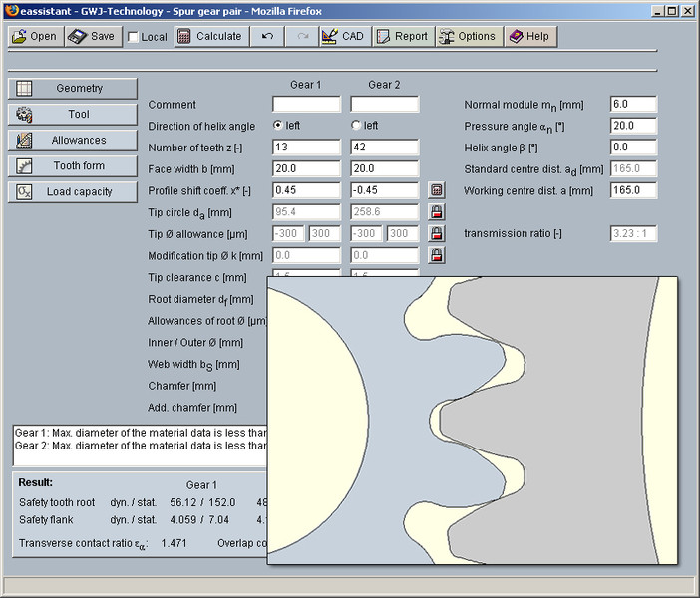
Task: Go to Load capacity section
Action: (x=71, y=192)
